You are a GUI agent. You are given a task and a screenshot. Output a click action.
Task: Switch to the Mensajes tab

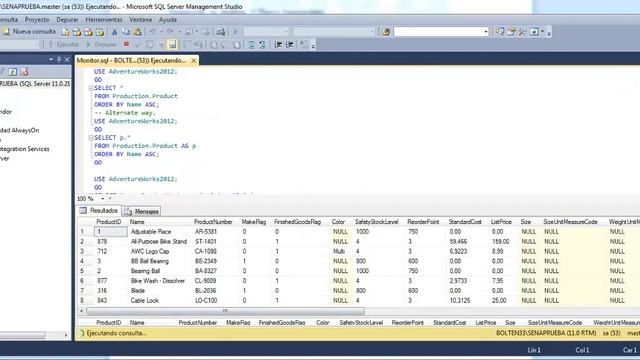click(142, 211)
